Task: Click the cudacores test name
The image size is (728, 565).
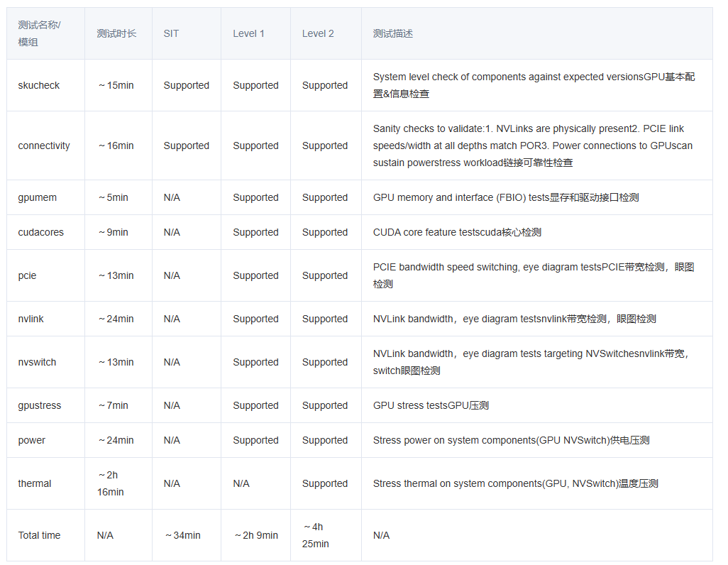Action: coord(41,232)
